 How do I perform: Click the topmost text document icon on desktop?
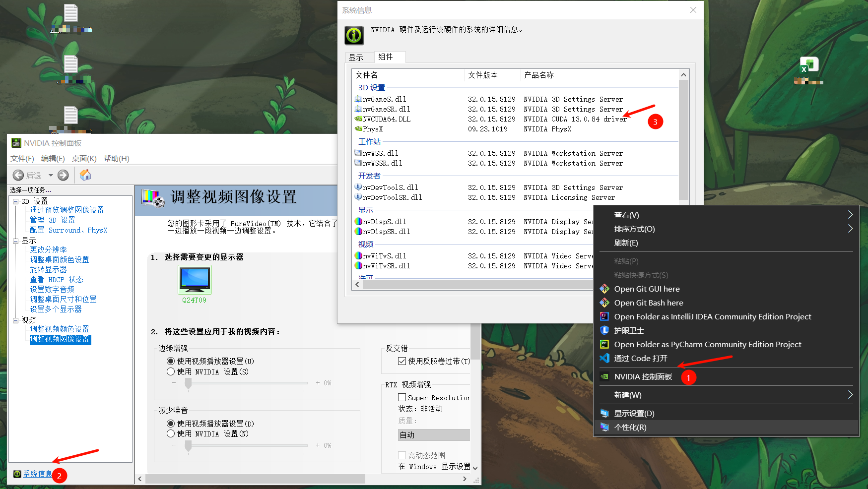tap(71, 13)
